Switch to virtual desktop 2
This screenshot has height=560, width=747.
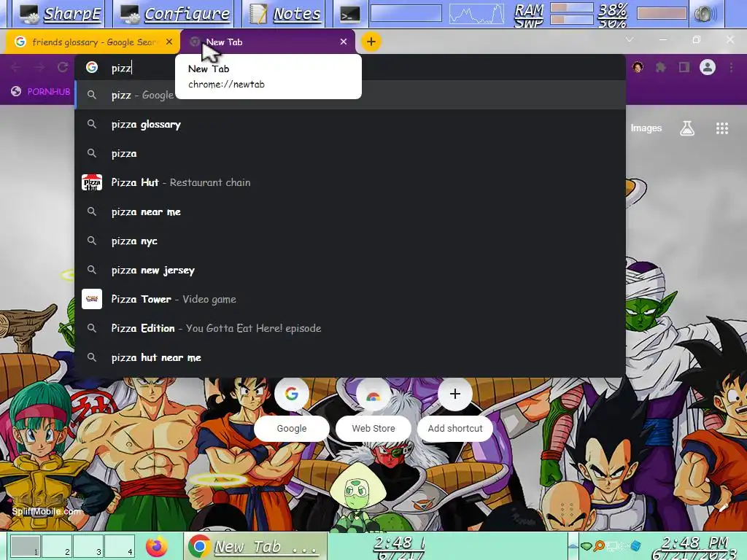coord(57,545)
